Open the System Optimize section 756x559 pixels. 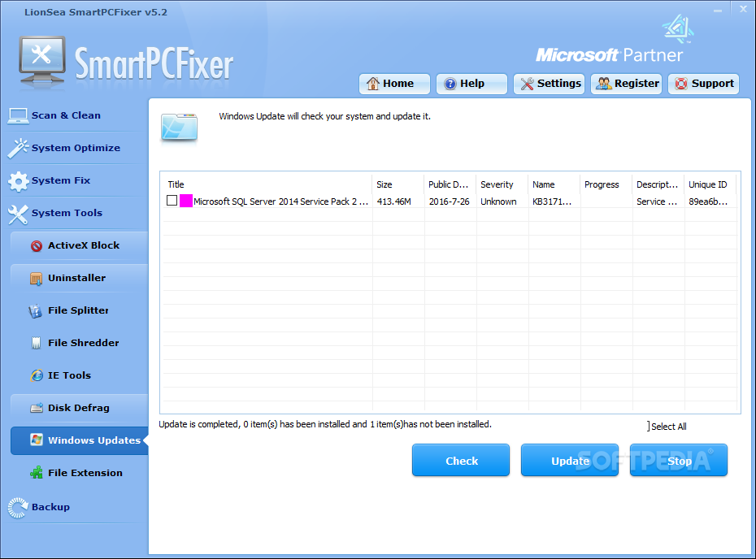pos(77,148)
